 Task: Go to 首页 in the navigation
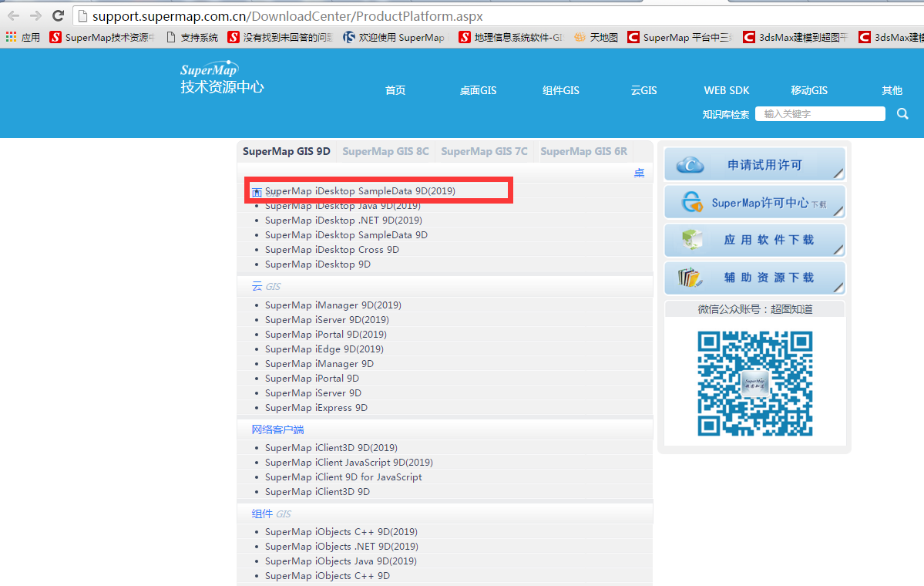pyautogui.click(x=395, y=90)
